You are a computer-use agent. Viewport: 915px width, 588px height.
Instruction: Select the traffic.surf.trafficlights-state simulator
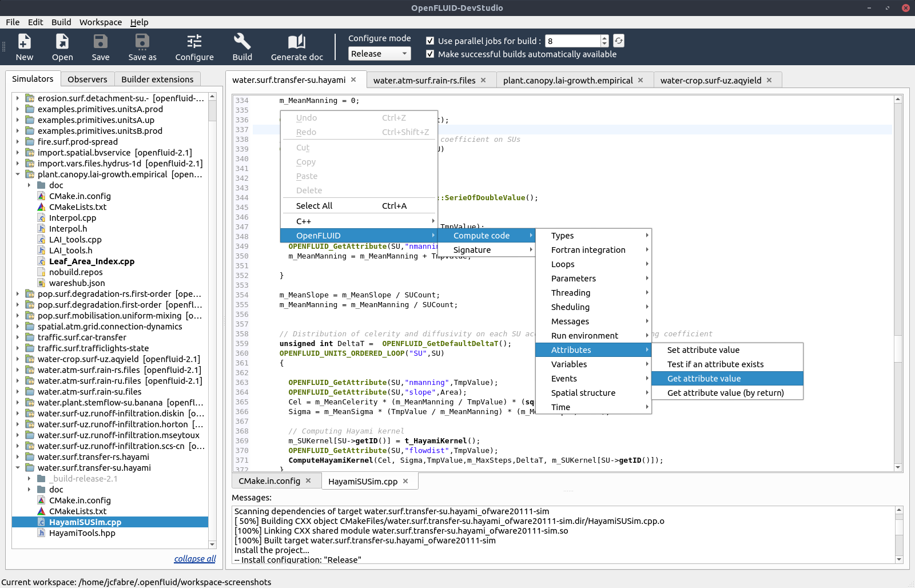click(x=93, y=348)
